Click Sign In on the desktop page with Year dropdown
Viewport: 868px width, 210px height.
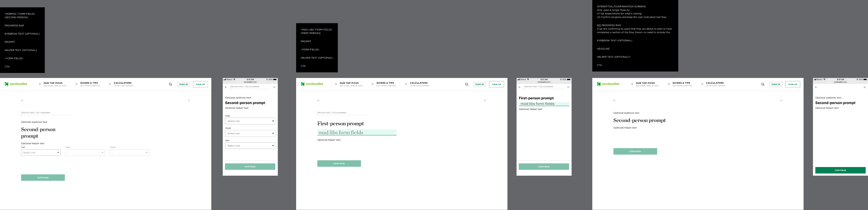184,84
